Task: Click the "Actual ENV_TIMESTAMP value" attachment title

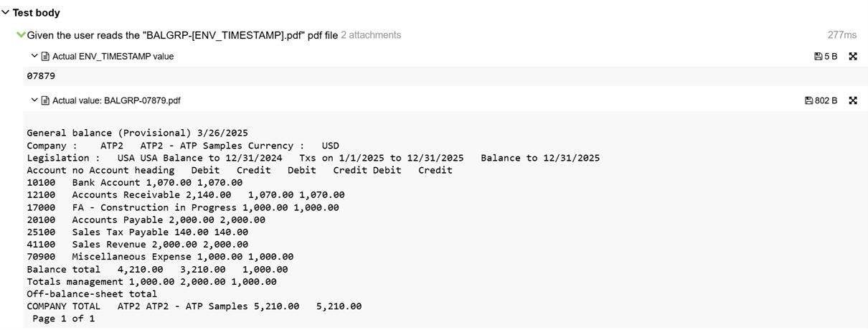Action: [x=113, y=56]
